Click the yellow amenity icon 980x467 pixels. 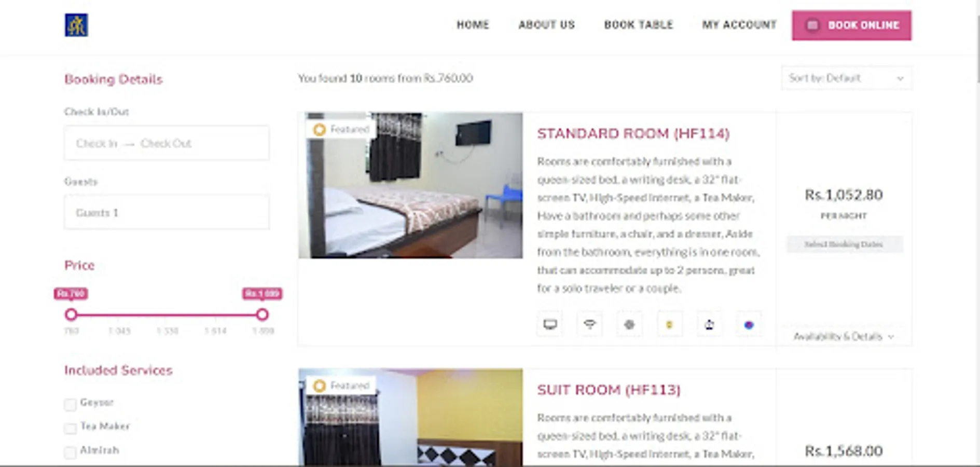tap(669, 325)
